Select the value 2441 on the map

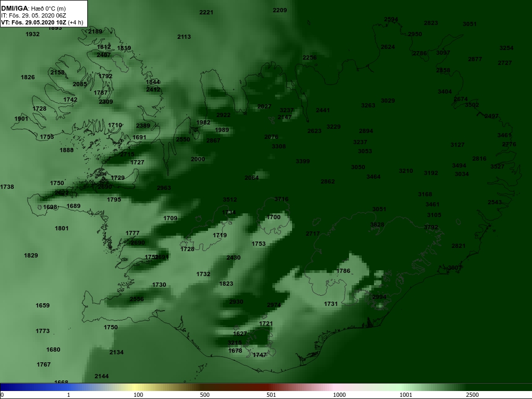323,110
